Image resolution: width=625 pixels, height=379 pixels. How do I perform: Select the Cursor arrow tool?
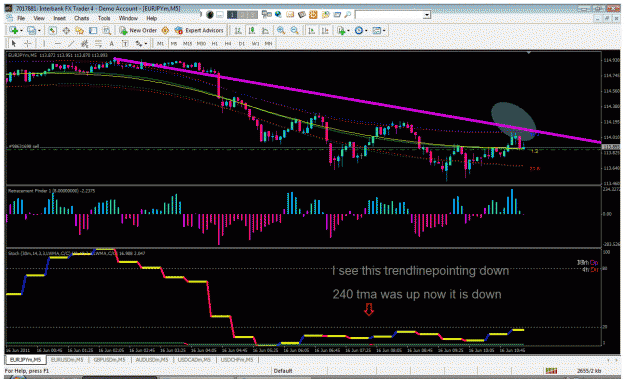[x=14, y=43]
